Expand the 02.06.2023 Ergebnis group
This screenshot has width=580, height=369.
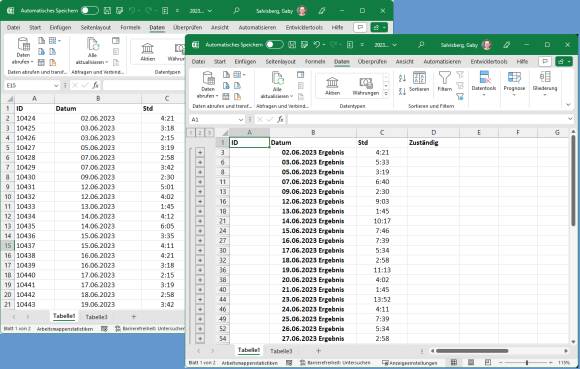200,152
